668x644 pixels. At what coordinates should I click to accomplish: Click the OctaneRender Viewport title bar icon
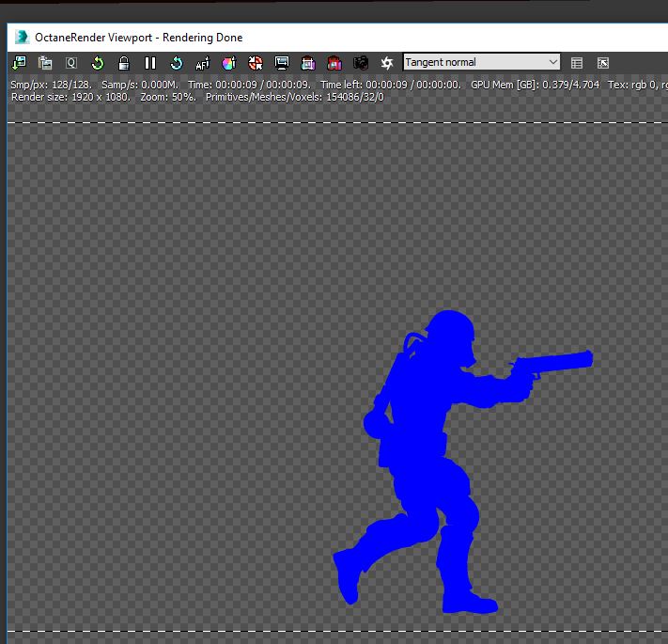(22, 38)
